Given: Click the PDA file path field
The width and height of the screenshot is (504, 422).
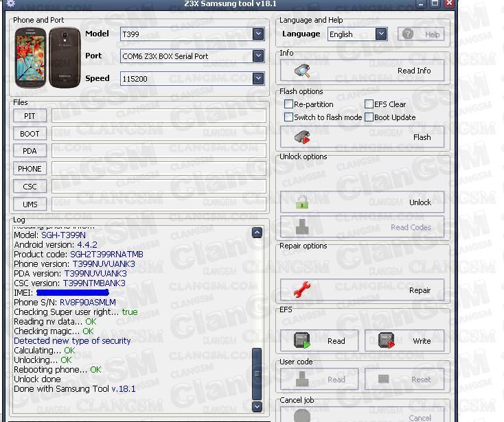Looking at the screenshot, I should coord(159,151).
